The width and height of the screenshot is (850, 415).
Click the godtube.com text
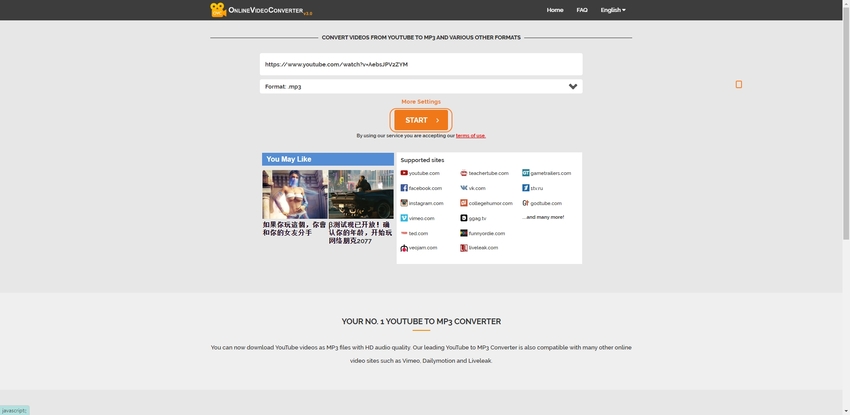tap(546, 203)
